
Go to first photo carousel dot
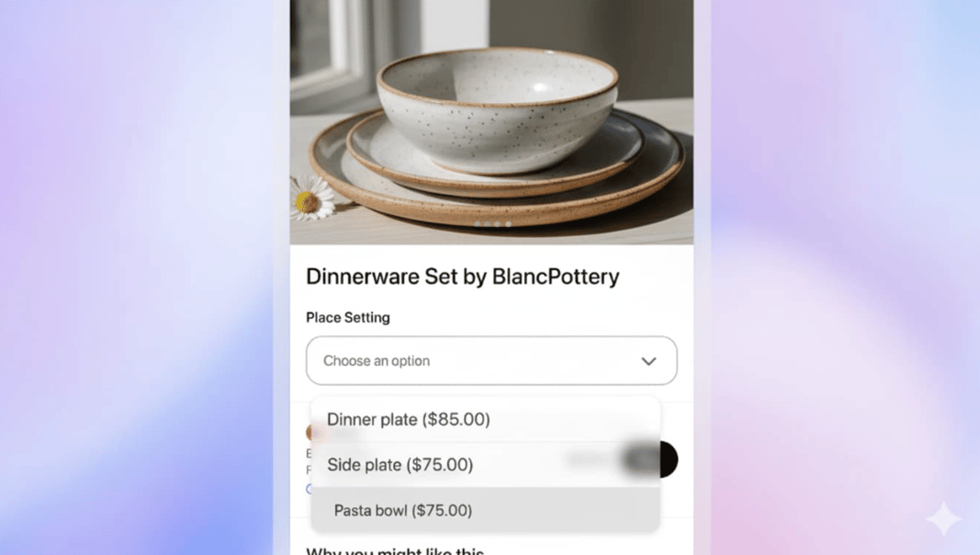478,224
